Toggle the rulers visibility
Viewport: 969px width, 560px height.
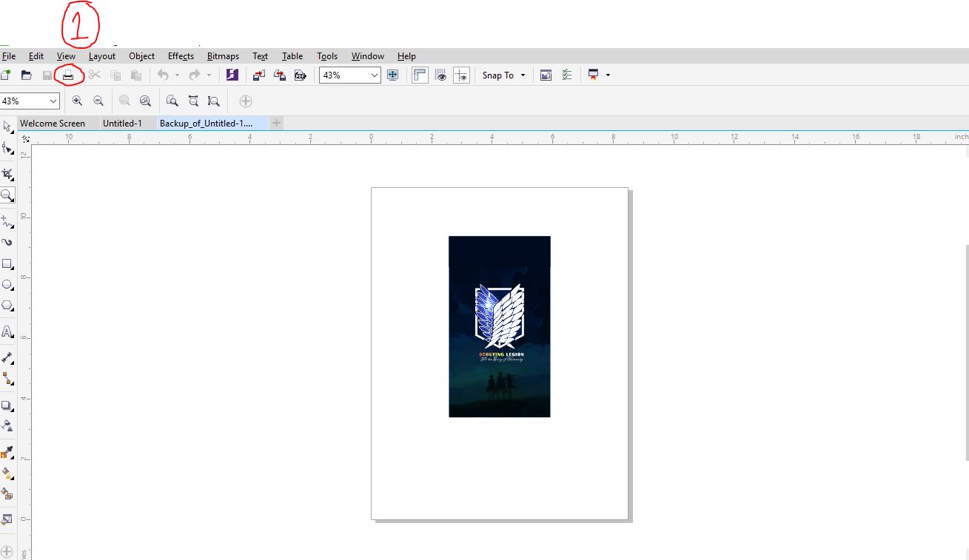coord(420,75)
